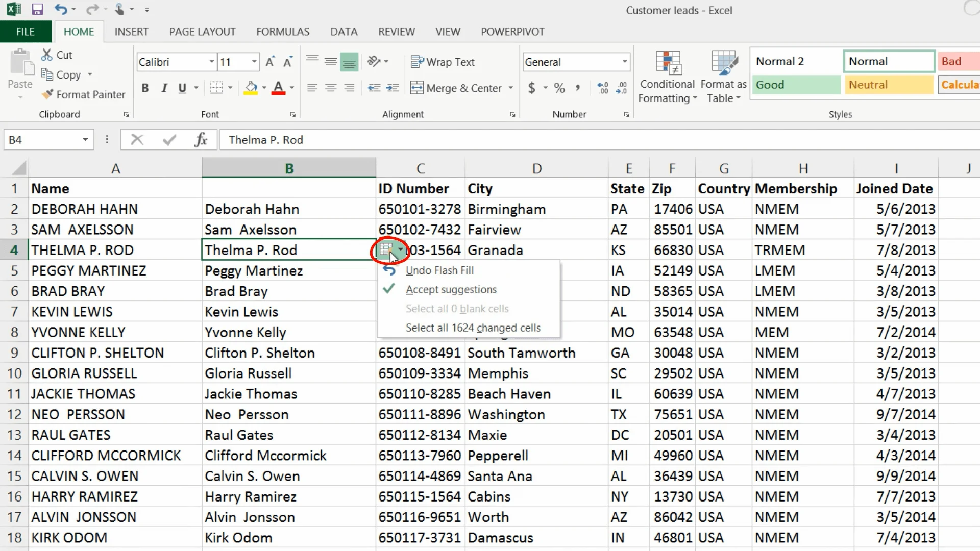Viewport: 980px width, 551px height.
Task: Open the Name Box dropdown arrow
Action: (x=85, y=140)
